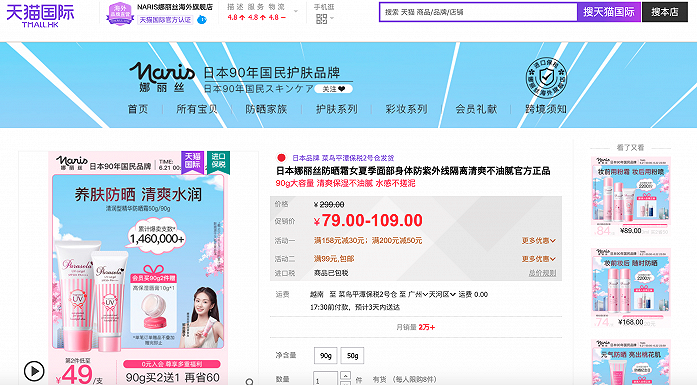Click the NARIS娜丽丝海外旗舰店 store name

click(175, 7)
